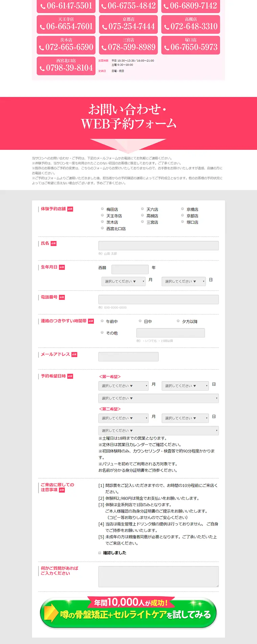Call the 06-6147-5501 phone button
Viewport: 257px width, 644px height.
click(x=66, y=6)
